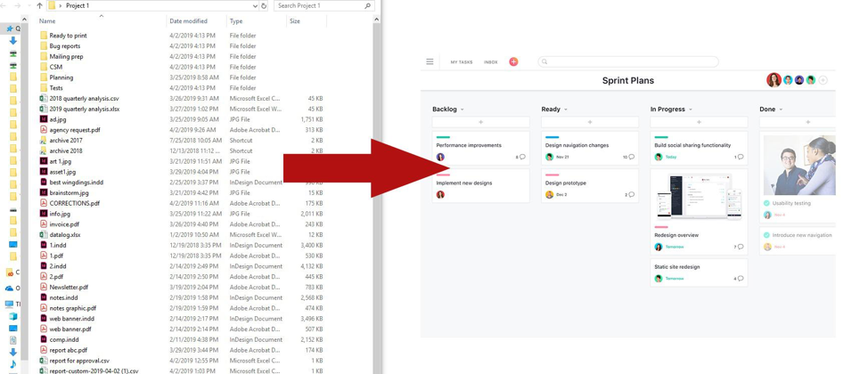Open Redesign overview screenshot thumbnail

(700, 197)
